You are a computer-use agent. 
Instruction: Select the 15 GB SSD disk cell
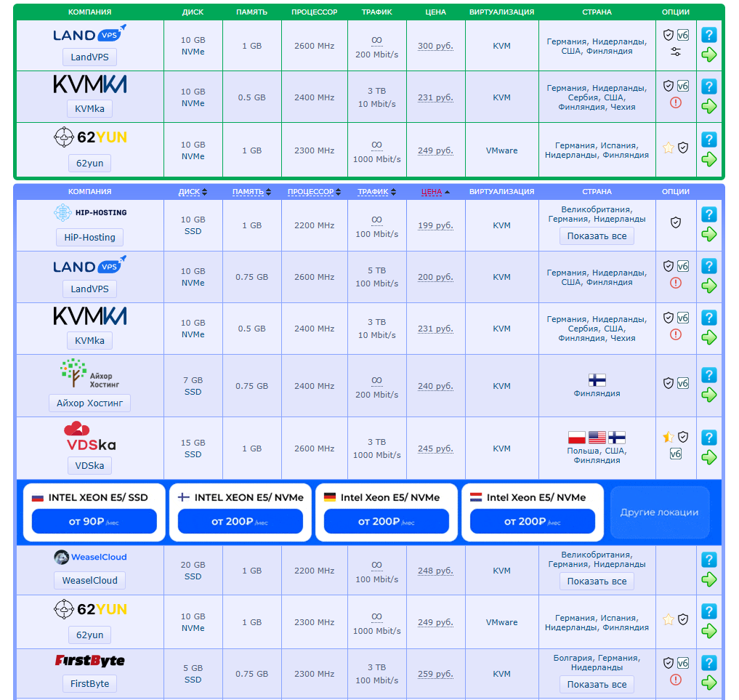(x=193, y=448)
